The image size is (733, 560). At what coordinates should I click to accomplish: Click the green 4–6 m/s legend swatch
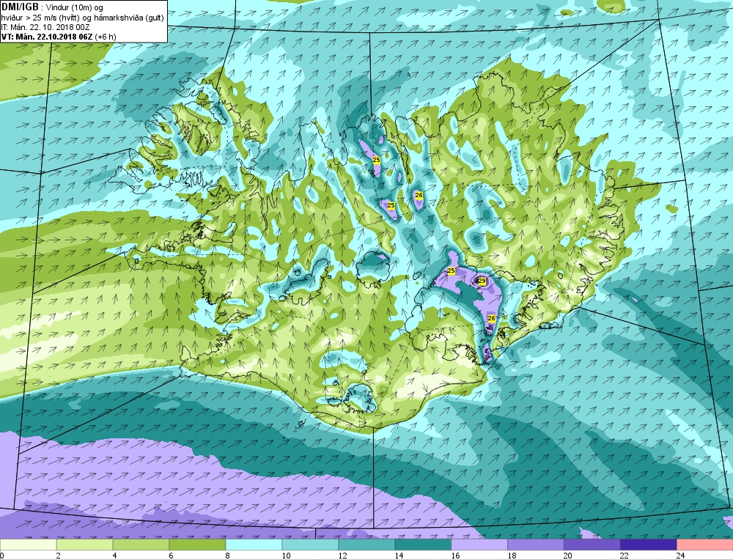point(141,545)
